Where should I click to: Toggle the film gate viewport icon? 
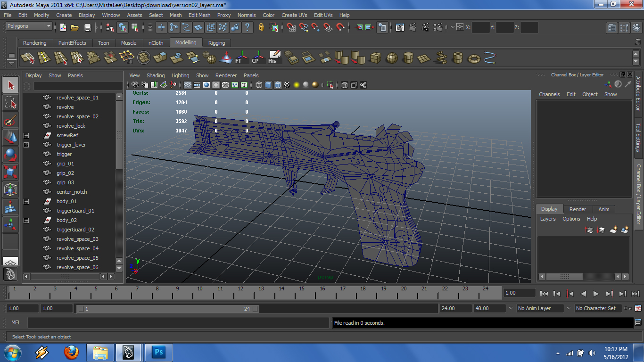point(197,85)
